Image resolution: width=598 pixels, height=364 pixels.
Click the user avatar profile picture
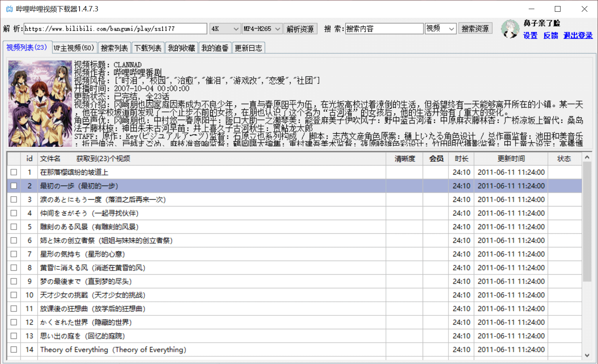coord(510,29)
